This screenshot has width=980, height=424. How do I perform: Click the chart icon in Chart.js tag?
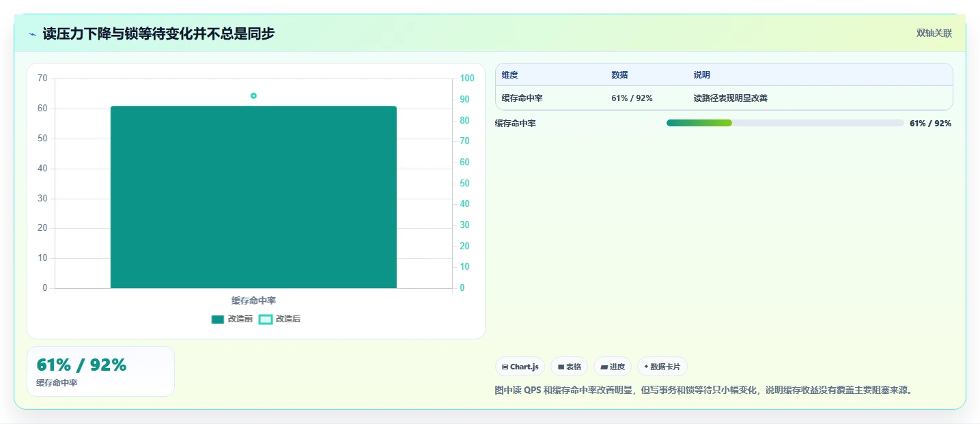pyautogui.click(x=505, y=367)
